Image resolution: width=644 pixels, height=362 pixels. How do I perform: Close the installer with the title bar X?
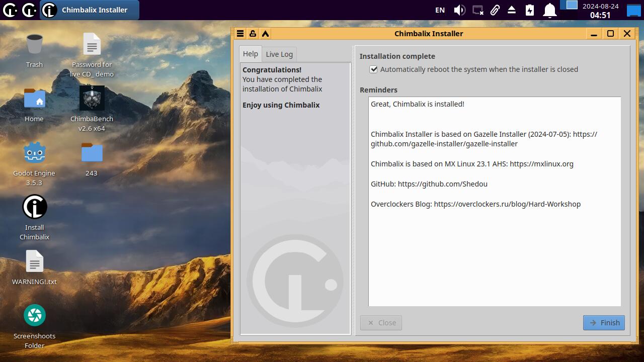point(627,34)
